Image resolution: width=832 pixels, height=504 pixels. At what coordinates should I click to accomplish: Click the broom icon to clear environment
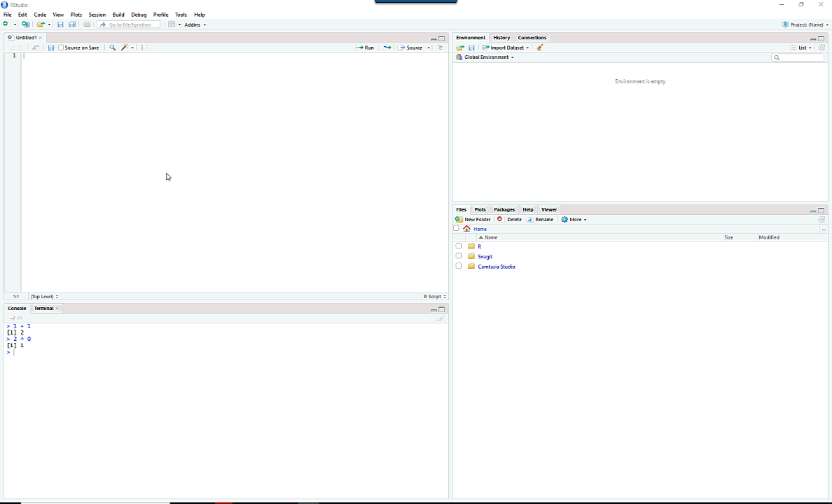coord(539,48)
